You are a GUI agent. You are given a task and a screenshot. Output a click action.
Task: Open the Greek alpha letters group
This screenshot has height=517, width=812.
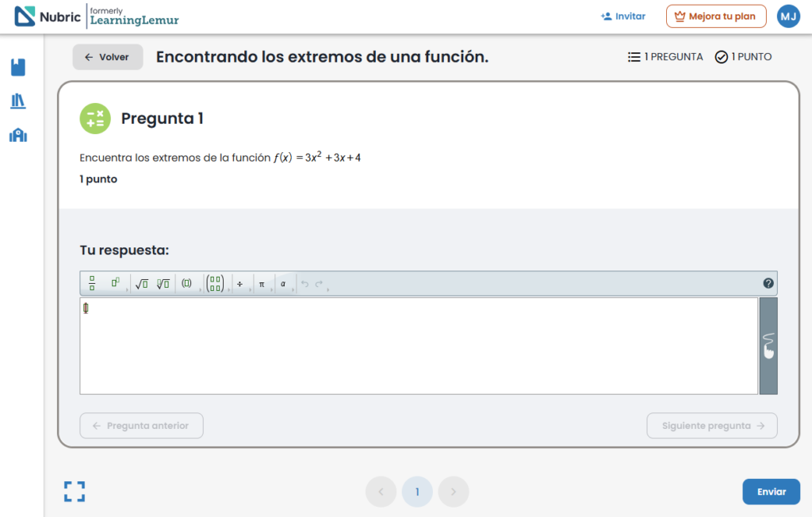click(283, 284)
